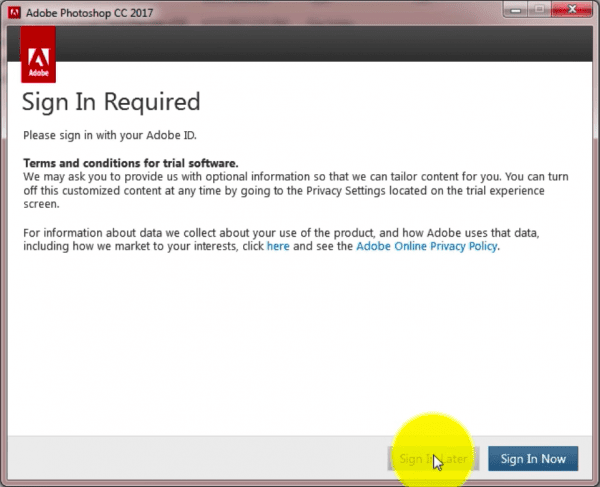Viewport: 600px width, 487px height.
Task: Click the Sign In Now button
Action: [533, 458]
